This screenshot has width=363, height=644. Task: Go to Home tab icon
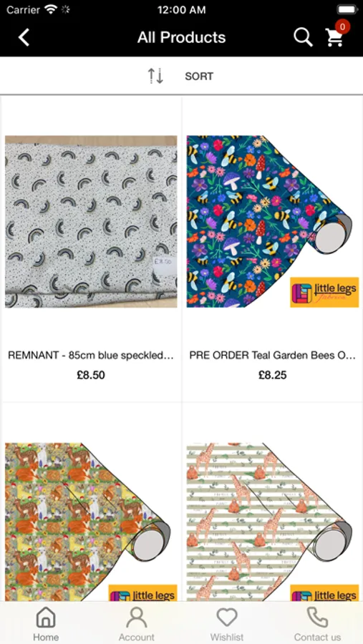[46, 618]
